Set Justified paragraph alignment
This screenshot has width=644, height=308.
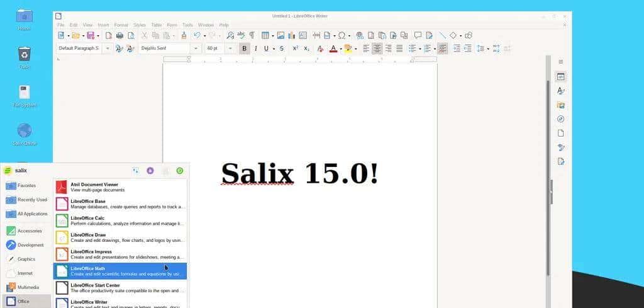point(399,48)
